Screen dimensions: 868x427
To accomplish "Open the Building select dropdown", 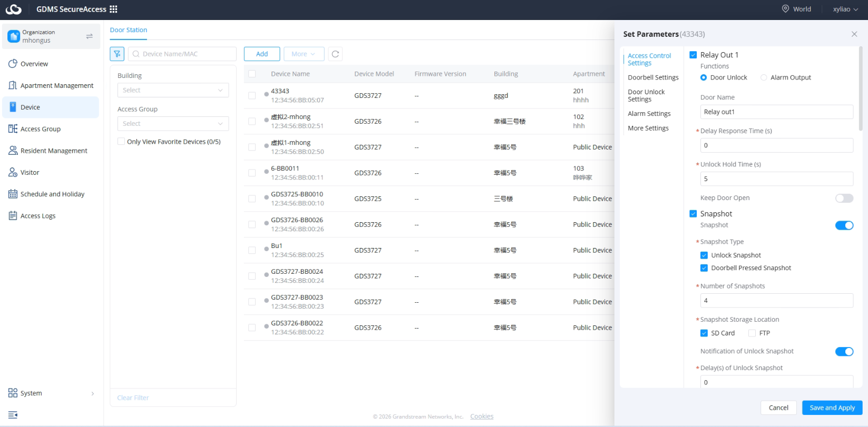I will pyautogui.click(x=173, y=90).
